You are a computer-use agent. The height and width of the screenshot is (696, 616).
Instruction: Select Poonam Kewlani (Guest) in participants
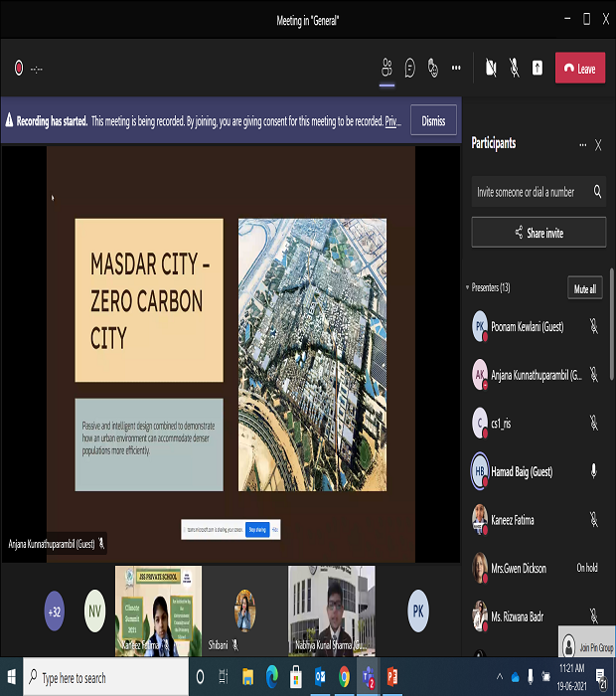tap(538, 327)
